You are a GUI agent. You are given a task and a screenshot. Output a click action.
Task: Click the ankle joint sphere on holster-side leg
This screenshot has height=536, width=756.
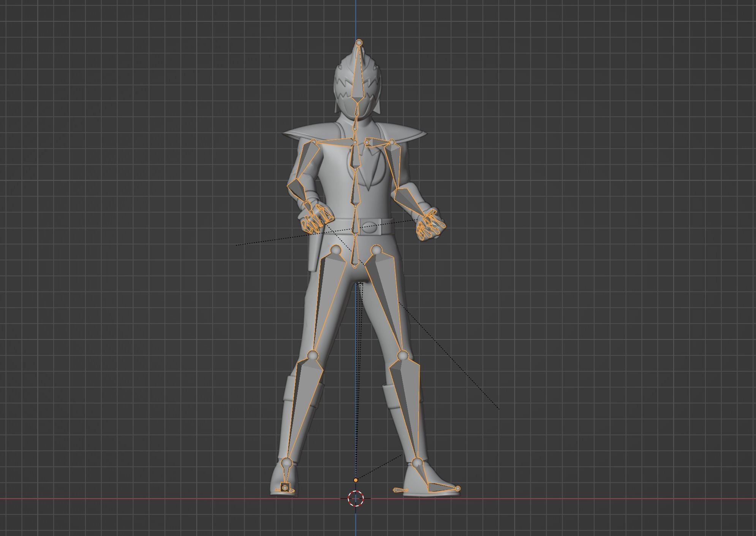coord(286,463)
